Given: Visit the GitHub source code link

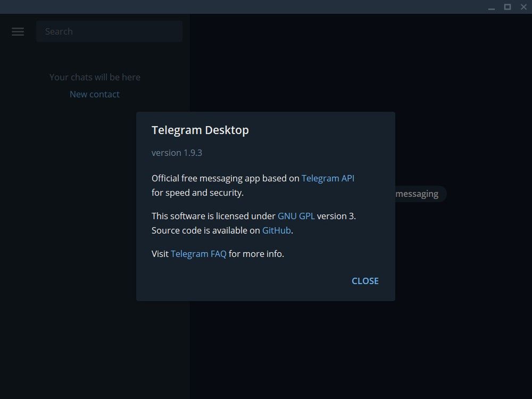Looking at the screenshot, I should 277,230.
